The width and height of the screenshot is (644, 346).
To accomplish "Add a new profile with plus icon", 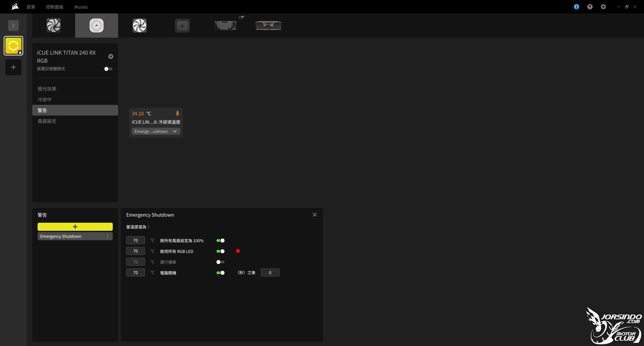I will (x=13, y=67).
